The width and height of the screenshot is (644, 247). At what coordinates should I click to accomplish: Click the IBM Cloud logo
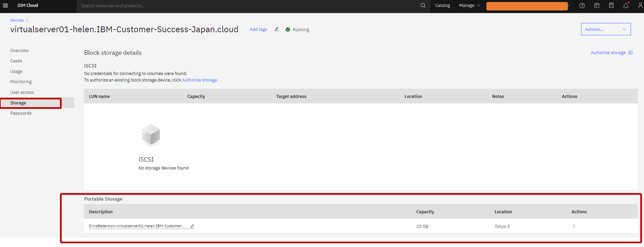tap(28, 6)
